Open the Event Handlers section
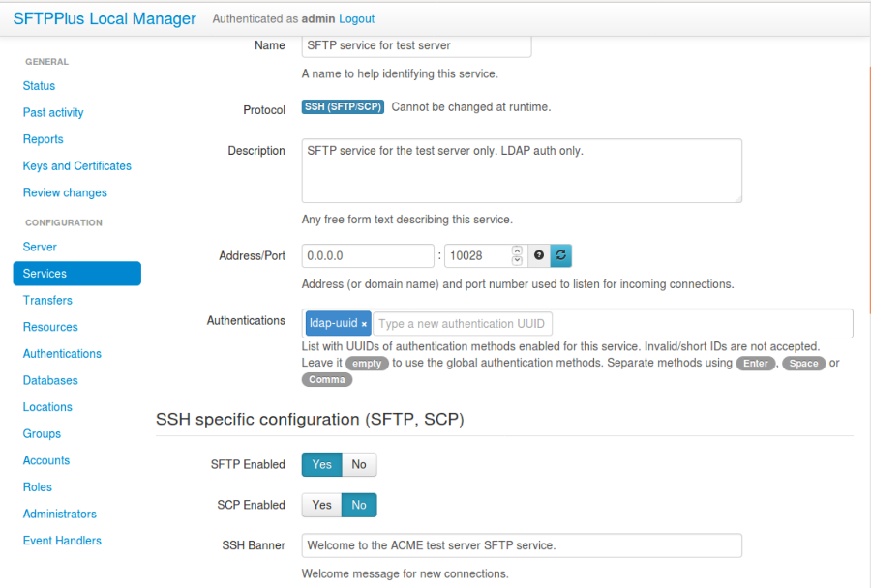Viewport: 871px width, 588px height. click(62, 540)
